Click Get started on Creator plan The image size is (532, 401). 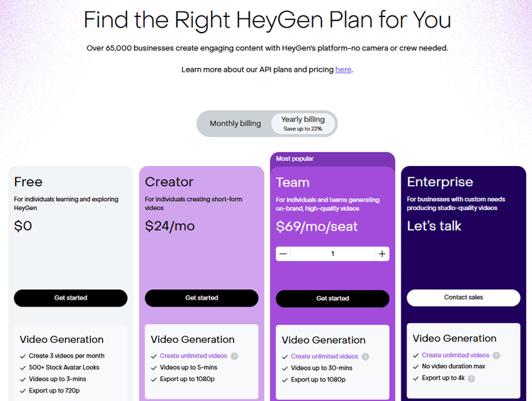[x=201, y=298]
